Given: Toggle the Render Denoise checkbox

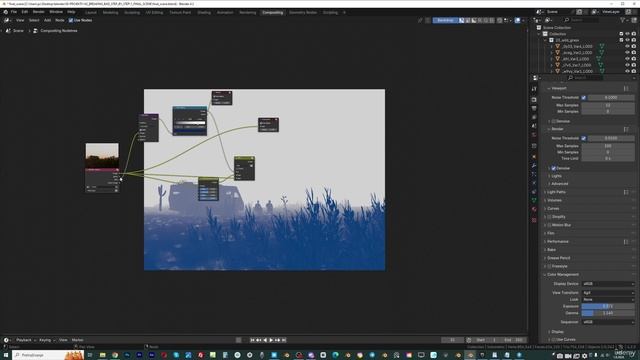Looking at the screenshot, I should 554,168.
